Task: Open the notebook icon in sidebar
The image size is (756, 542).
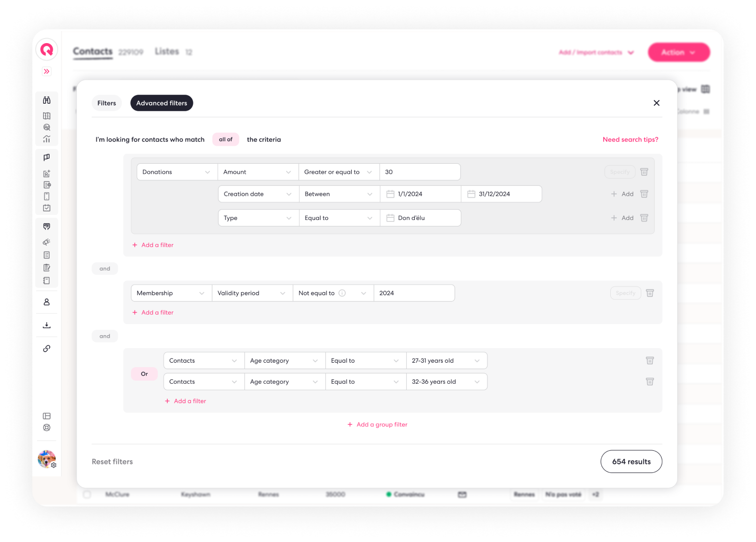Action: pos(47,281)
